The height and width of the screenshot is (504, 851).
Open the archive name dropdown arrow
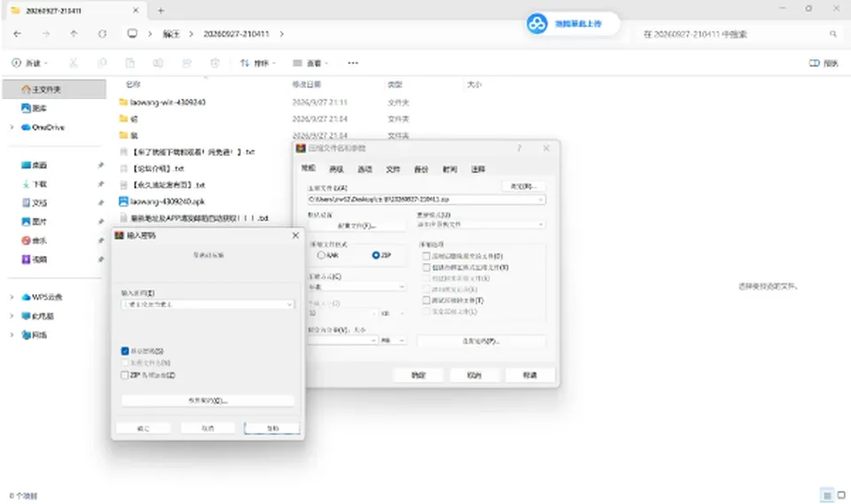(x=541, y=199)
